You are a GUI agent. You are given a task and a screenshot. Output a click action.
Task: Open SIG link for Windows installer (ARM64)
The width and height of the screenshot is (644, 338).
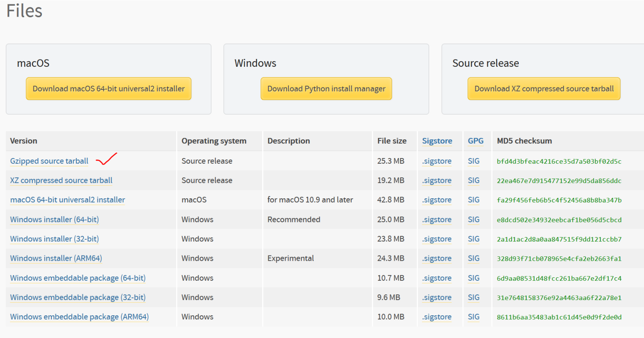(474, 259)
